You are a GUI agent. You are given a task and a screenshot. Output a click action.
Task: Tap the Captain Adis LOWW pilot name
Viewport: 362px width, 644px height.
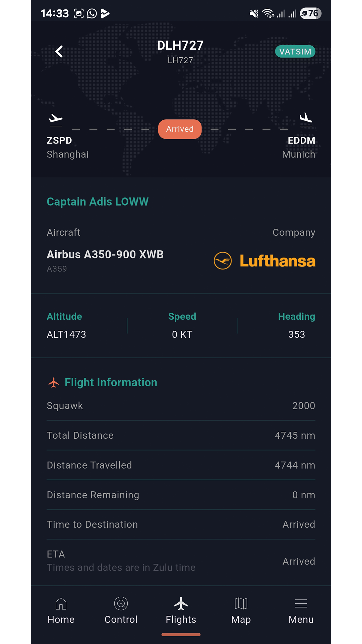pos(98,202)
